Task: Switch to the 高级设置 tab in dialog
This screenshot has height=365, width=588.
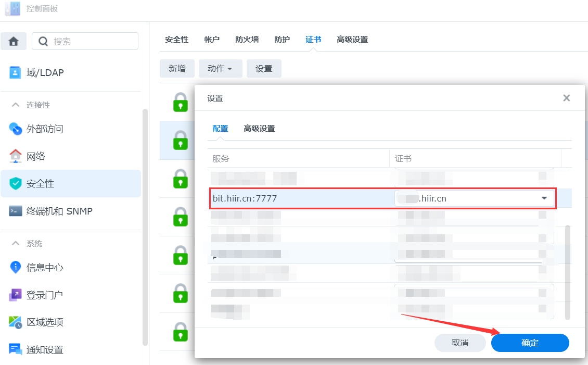Action: pyautogui.click(x=259, y=129)
